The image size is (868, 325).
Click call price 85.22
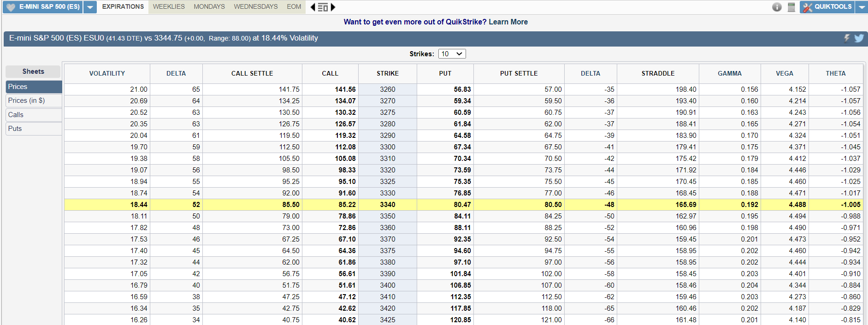click(347, 205)
